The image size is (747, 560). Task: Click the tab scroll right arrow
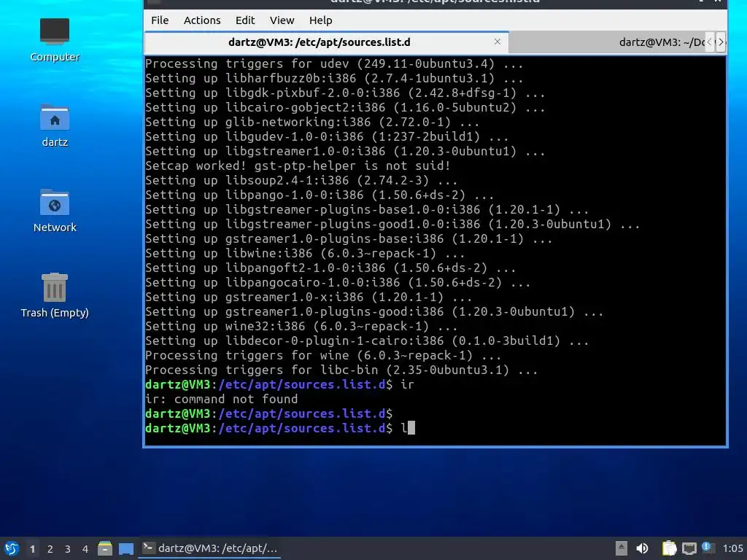[x=721, y=42]
